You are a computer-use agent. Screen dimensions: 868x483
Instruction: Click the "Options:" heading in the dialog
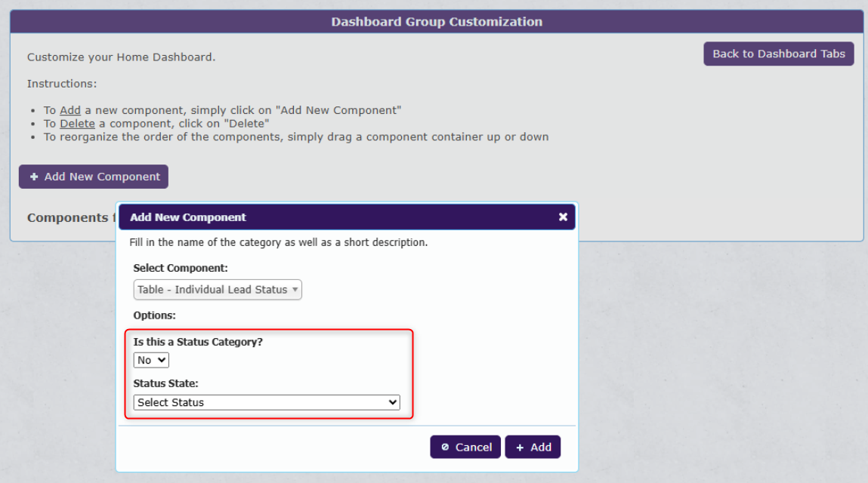(154, 315)
